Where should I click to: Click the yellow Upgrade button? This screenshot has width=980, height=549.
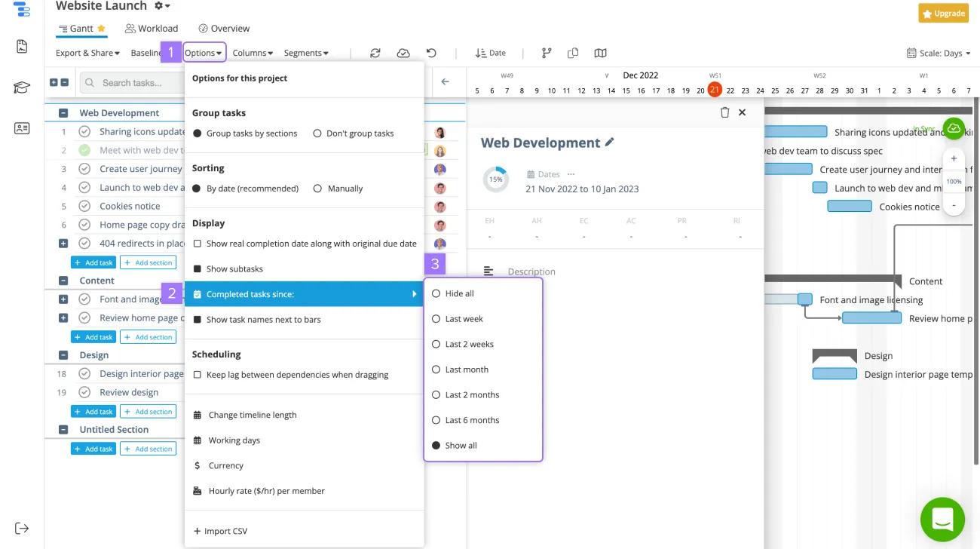pyautogui.click(x=943, y=14)
